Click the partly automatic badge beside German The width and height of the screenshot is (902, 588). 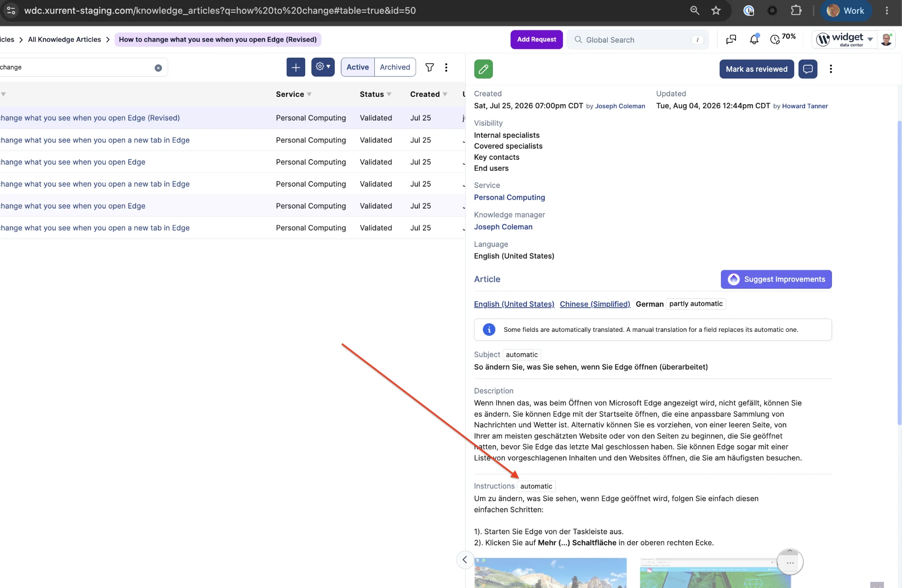(696, 304)
